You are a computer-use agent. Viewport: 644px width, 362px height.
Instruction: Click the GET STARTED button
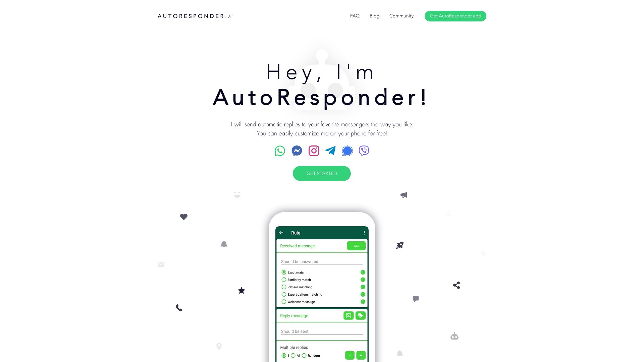[322, 173]
